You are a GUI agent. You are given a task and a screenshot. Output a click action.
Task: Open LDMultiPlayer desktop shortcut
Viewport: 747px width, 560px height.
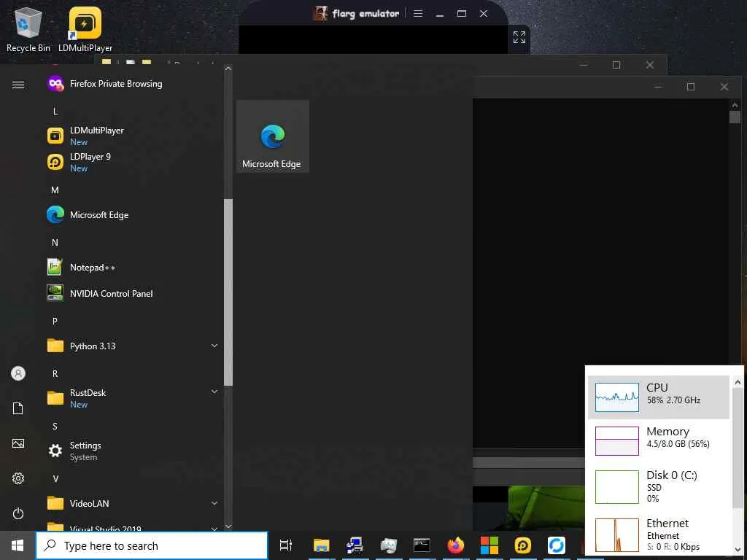tap(85, 30)
